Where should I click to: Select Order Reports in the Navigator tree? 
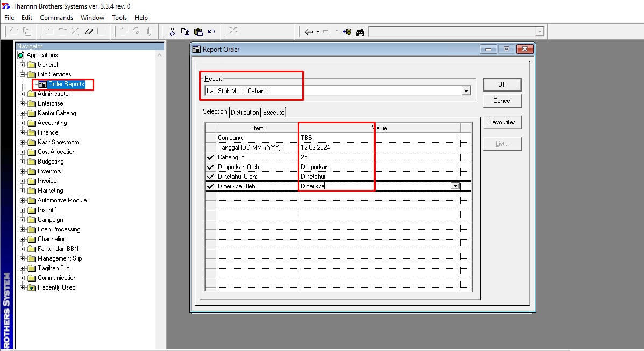(x=66, y=84)
